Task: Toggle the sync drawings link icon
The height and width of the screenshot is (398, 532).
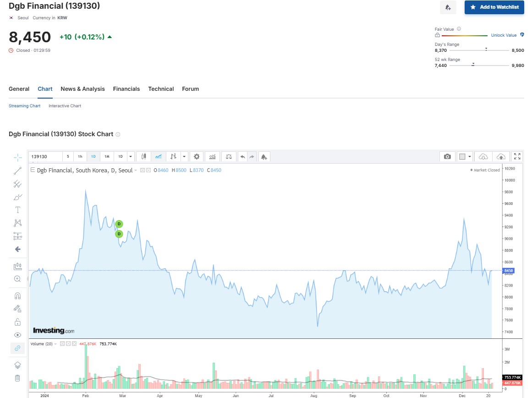Action: [x=18, y=348]
